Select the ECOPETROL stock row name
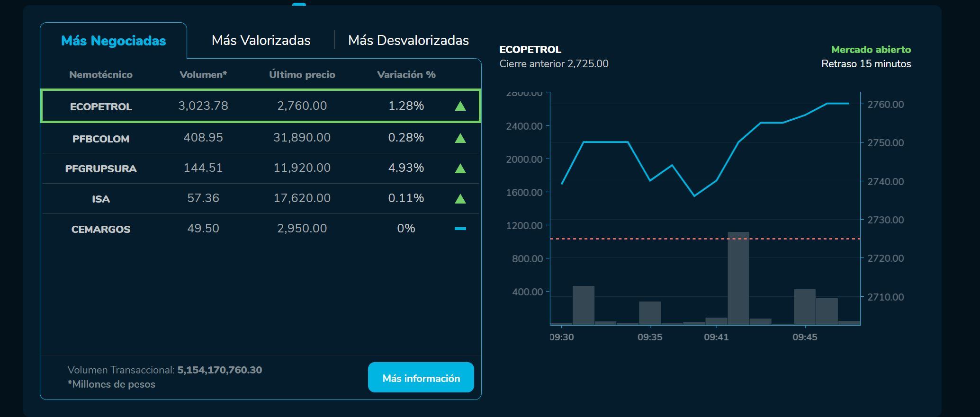This screenshot has width=980, height=417. [101, 106]
